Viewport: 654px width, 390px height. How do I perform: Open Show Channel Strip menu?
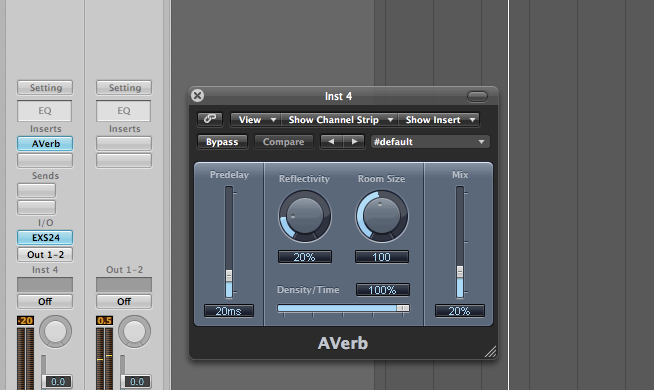click(340, 120)
